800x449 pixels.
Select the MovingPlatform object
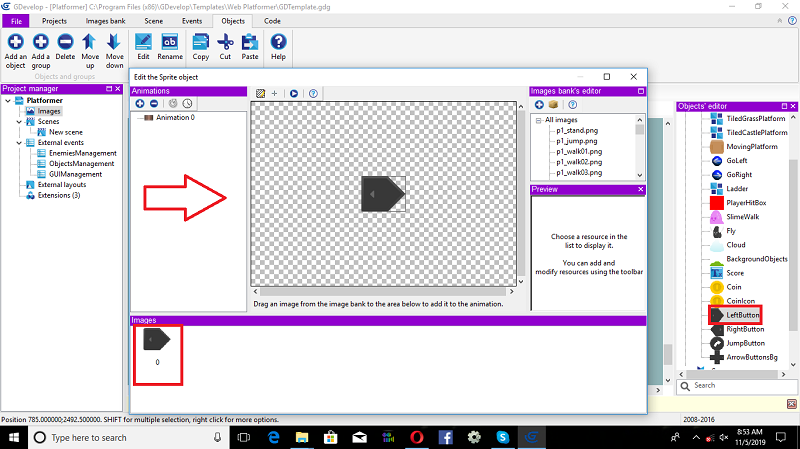tap(752, 146)
